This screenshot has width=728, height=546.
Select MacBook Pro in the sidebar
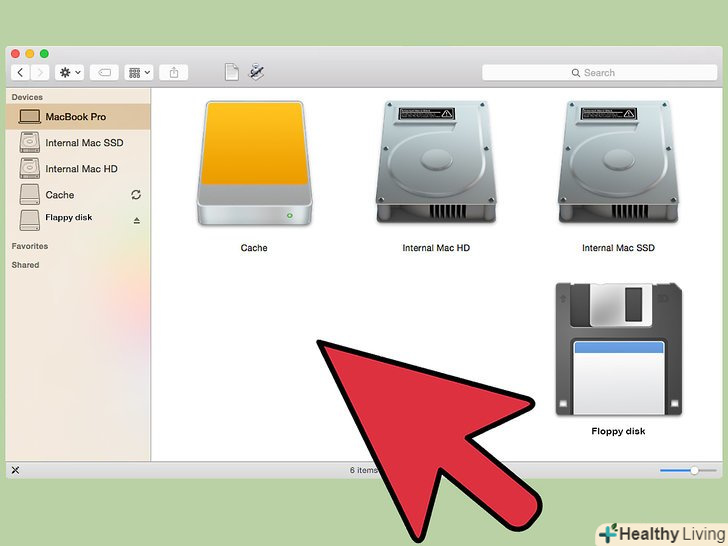78,117
